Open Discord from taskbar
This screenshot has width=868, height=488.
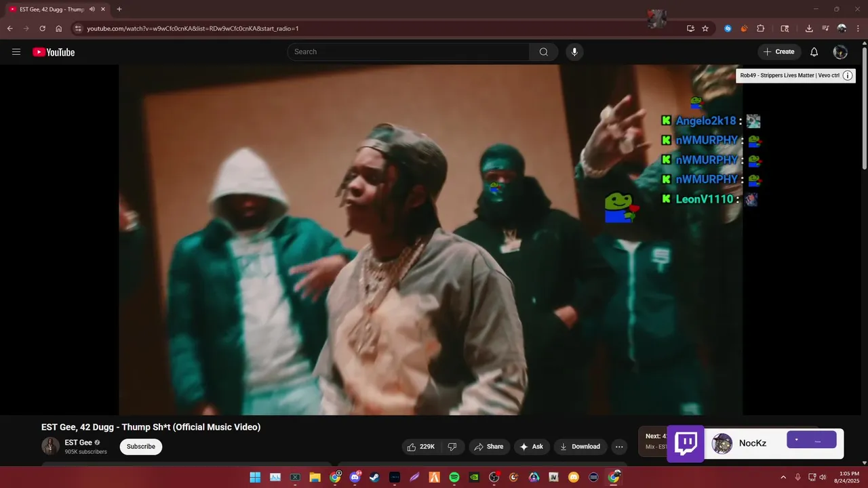click(355, 477)
